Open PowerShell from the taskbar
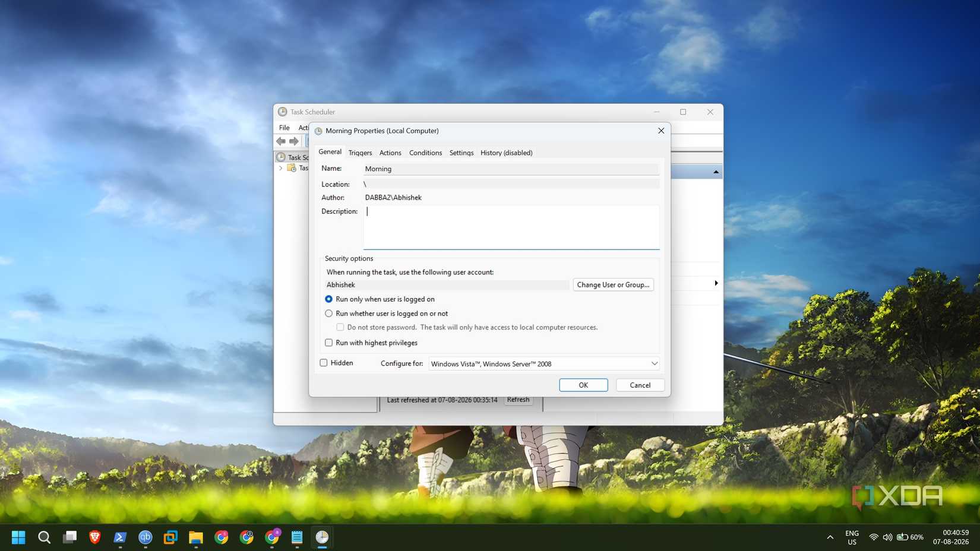The width and height of the screenshot is (980, 551). 120,537
